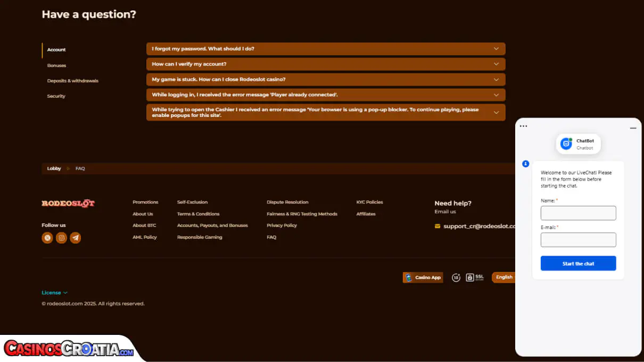Click the SSL secure badge icon
Viewport: 644px width, 362px height.
(475, 277)
